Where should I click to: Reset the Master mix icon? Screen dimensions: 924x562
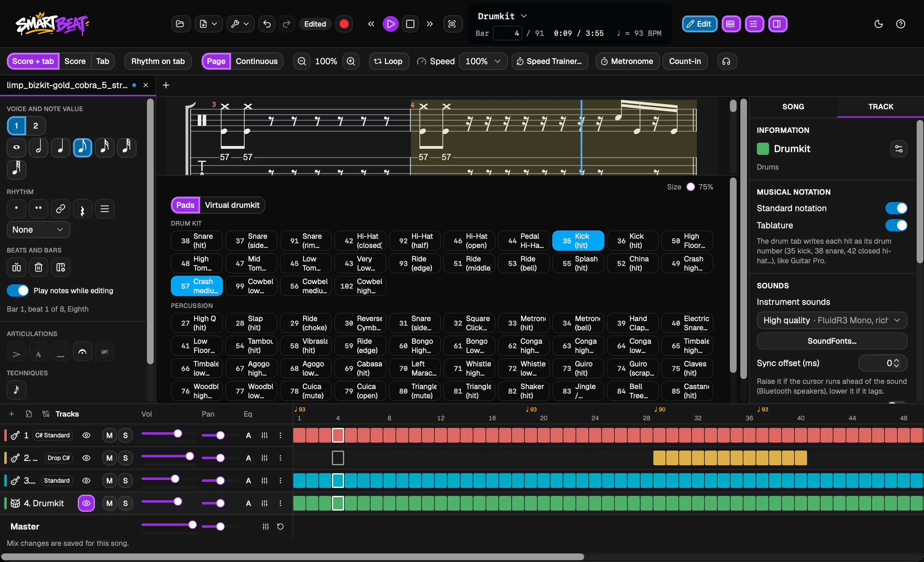tap(280, 526)
